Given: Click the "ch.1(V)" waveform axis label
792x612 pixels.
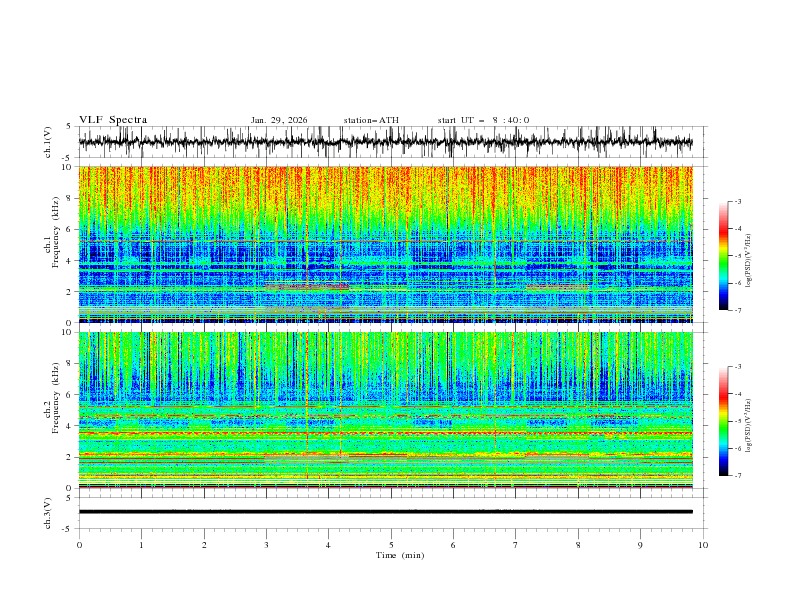Looking at the screenshot, I should (x=48, y=142).
